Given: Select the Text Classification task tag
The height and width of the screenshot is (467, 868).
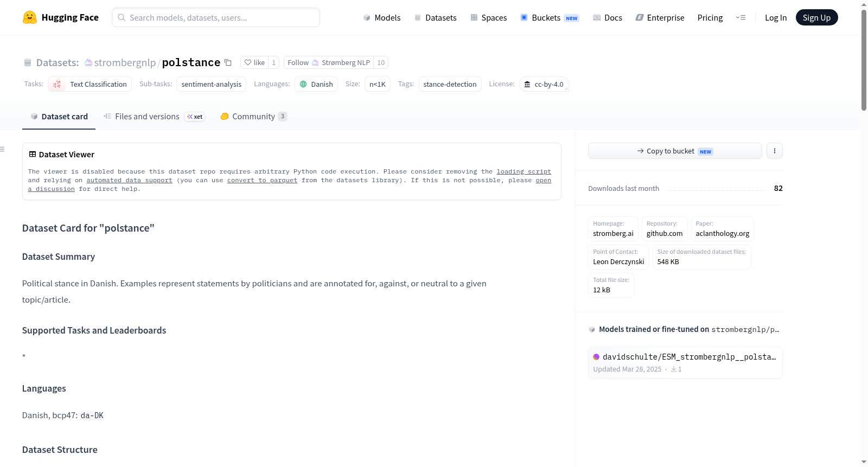Looking at the screenshot, I should [90, 84].
